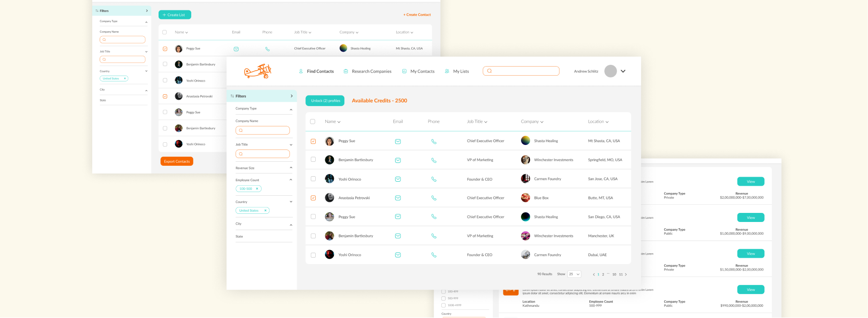Click Unlock (2) profiles button

(x=325, y=101)
